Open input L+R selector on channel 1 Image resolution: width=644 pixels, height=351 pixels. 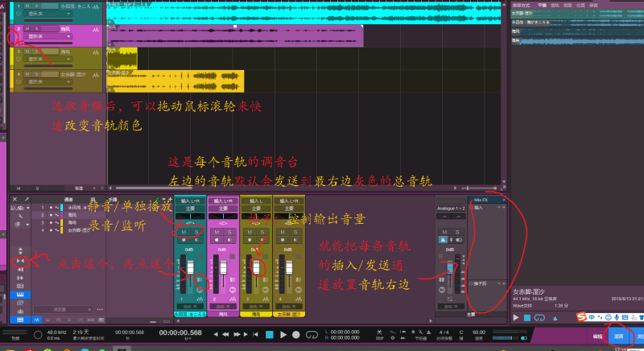pos(190,200)
